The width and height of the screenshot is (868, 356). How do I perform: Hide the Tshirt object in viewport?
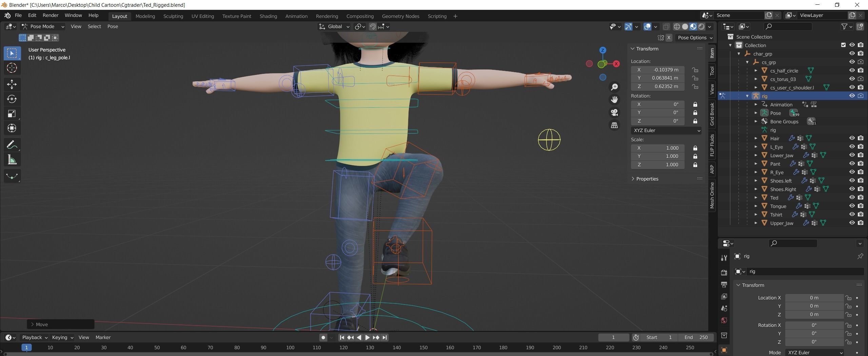pos(852,214)
